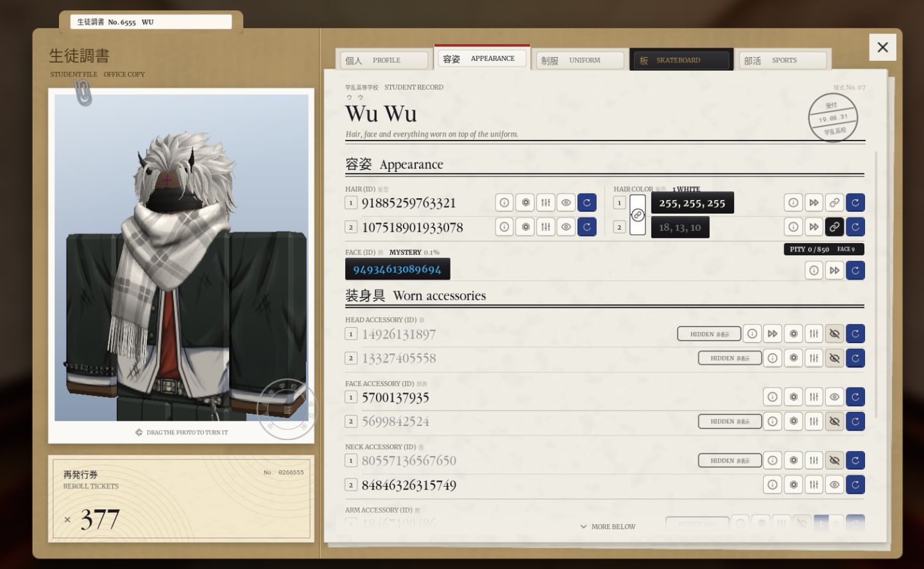Click fast-forward for head accessory 14926131897
The image size is (924, 569).
773,334
